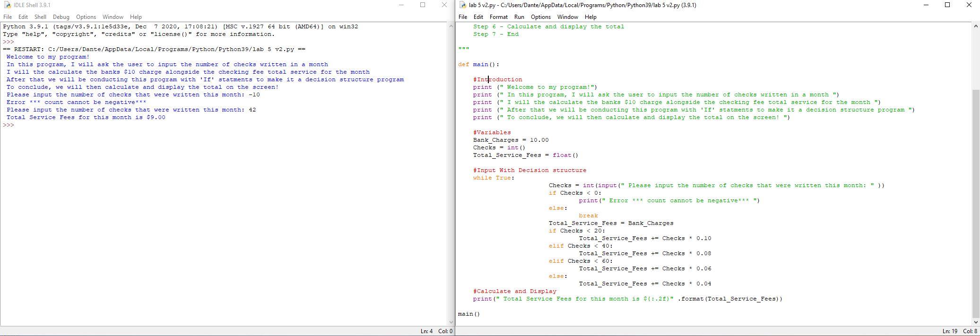Minimize the IDLE Shell window
Viewport: 980px width, 336px height.
[401, 5]
